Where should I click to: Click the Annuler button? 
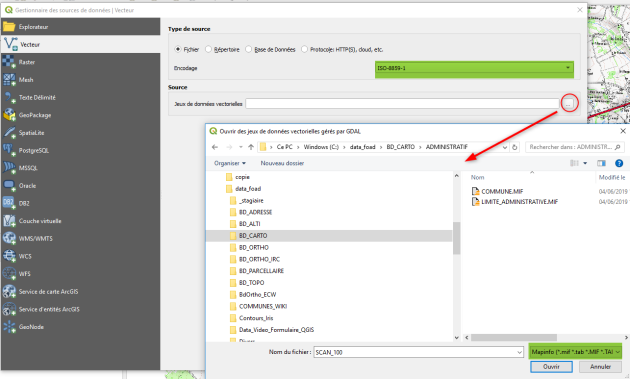[600, 367]
